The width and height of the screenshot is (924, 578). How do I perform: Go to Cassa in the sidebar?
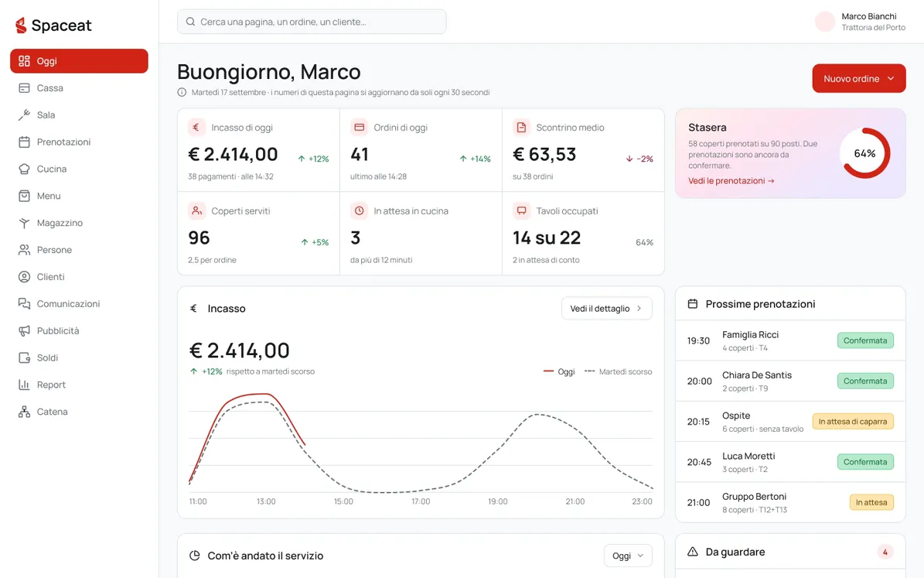pos(79,88)
